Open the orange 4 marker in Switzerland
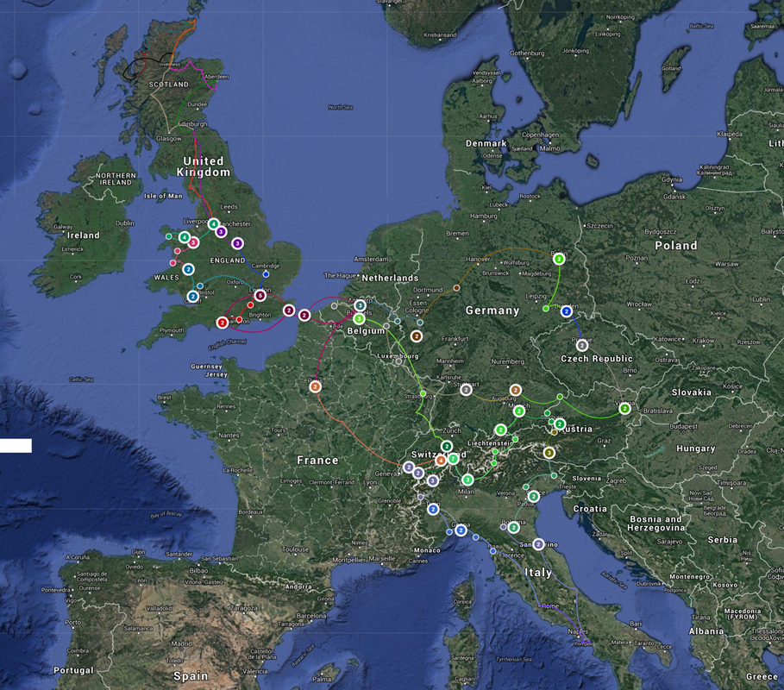Viewport: 784px width, 690px height. [x=441, y=460]
